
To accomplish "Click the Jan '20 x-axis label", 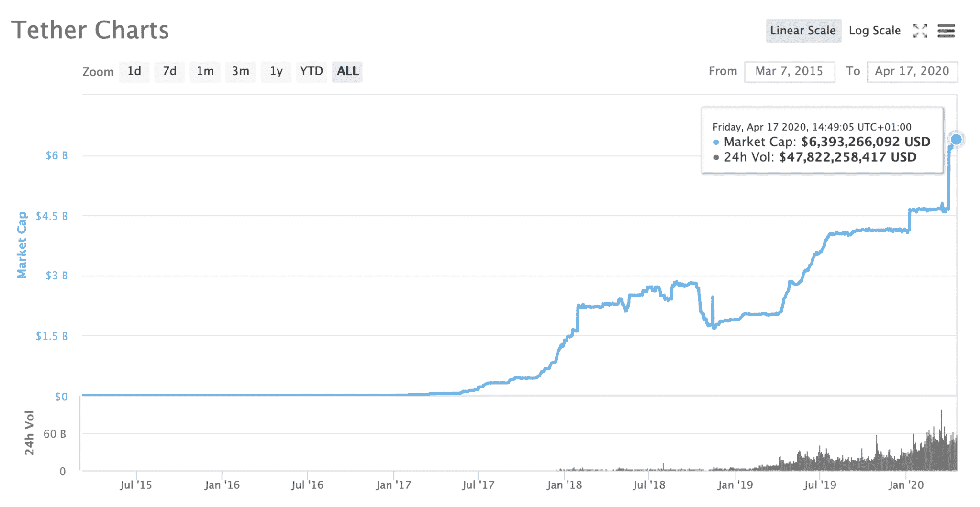I will [906, 485].
